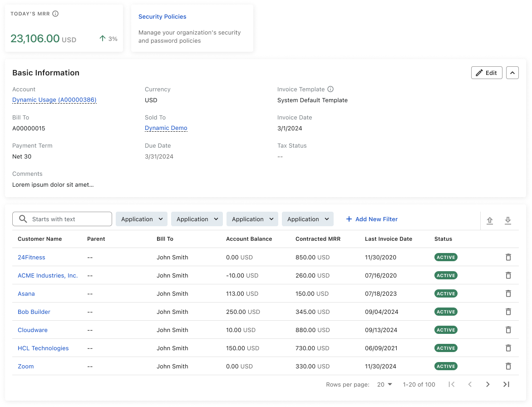
Task: Open the Security Policies link
Action: point(163,17)
